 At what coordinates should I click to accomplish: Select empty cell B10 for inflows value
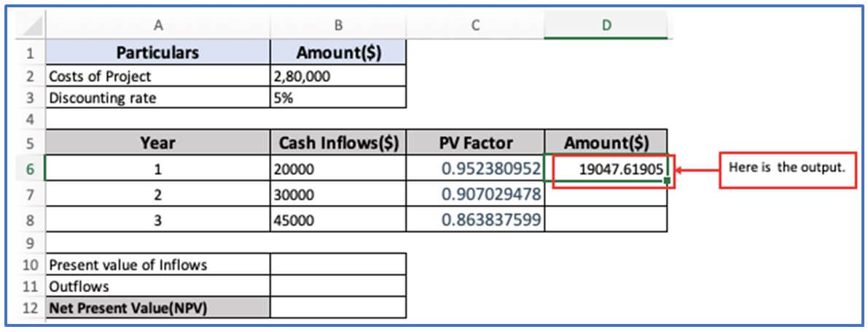point(338,264)
